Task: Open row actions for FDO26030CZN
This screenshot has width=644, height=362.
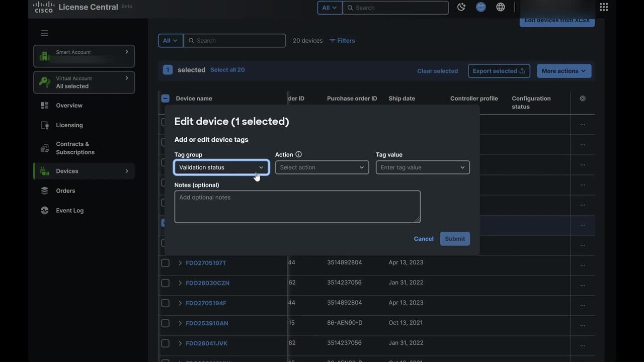Action: click(583, 286)
